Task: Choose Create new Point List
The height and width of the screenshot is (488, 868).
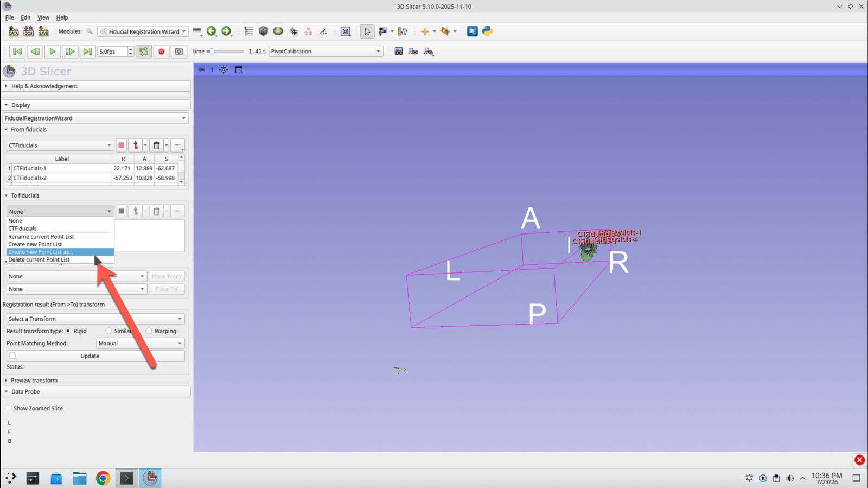Action: coord(60,244)
